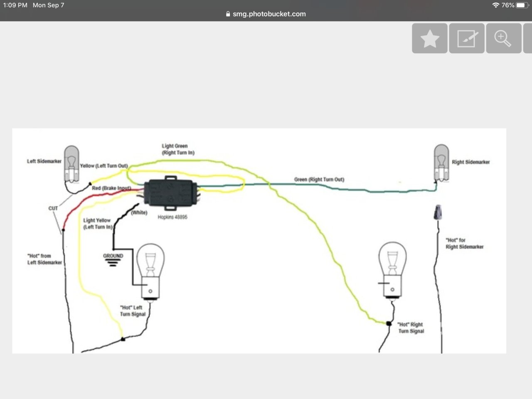The image size is (532, 399).
Task: Tap the 'Hopkins 48895' label
Action: click(172, 217)
